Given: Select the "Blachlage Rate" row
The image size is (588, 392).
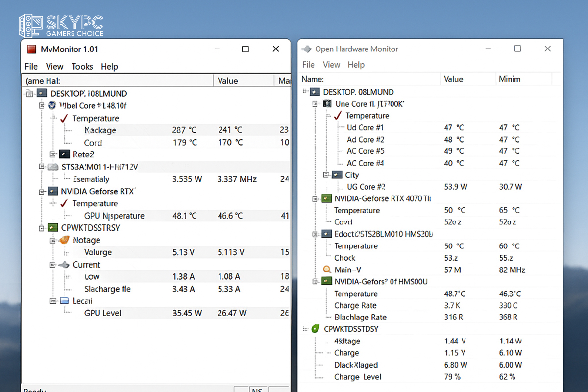Looking at the screenshot, I should (x=431, y=317).
